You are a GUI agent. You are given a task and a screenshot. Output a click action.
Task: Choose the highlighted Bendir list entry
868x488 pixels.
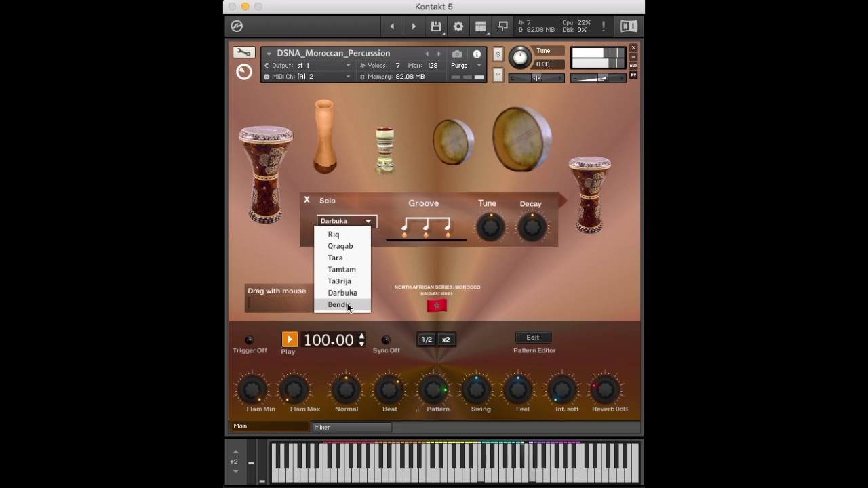pos(342,305)
